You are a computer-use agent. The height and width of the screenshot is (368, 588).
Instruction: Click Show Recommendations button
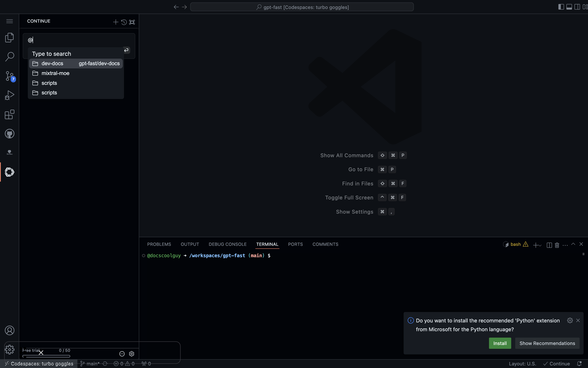click(547, 343)
